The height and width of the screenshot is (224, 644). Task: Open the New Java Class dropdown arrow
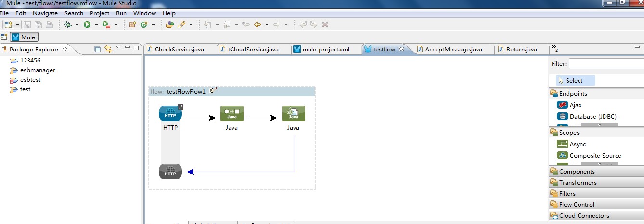[x=153, y=25]
